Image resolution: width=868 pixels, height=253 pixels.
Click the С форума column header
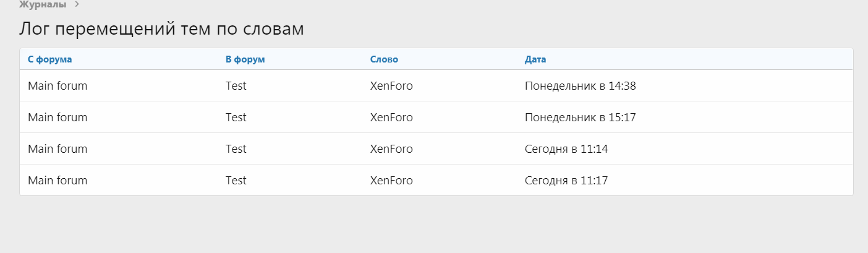(50, 59)
